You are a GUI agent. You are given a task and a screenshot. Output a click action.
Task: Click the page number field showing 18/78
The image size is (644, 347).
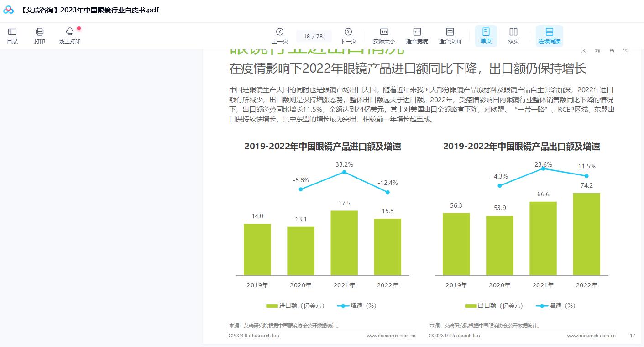point(314,35)
